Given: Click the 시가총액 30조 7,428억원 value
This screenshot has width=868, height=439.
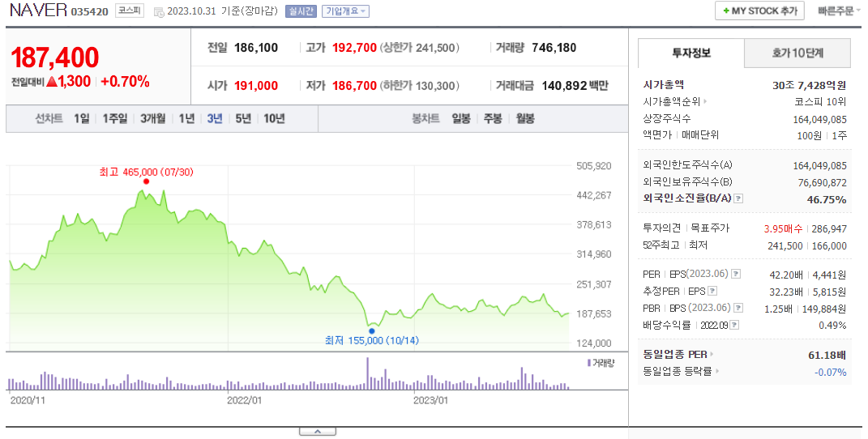Looking at the screenshot, I should pos(810,85).
